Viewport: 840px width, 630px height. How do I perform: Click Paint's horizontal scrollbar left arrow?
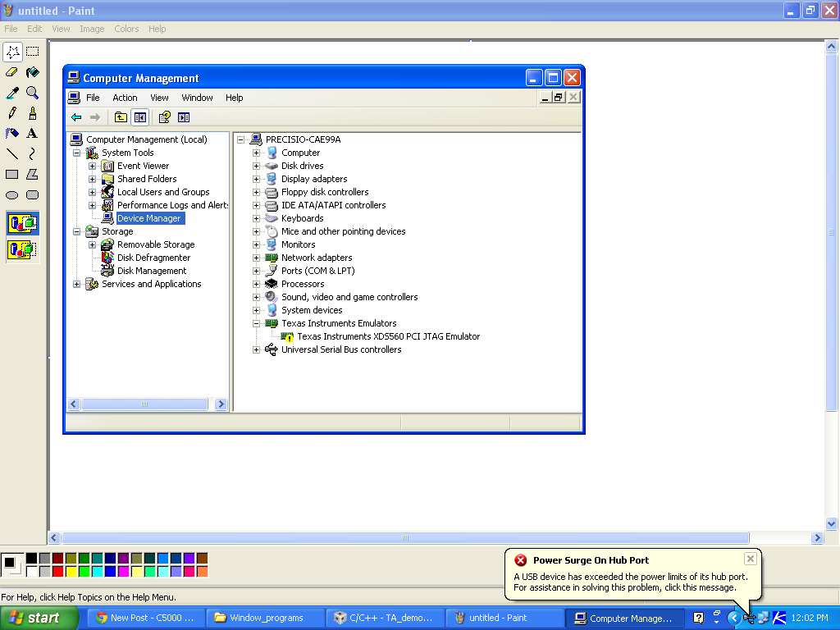(x=53, y=538)
